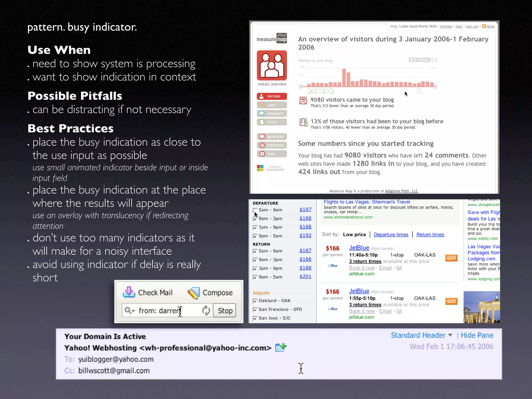Select the large visitors overview icon
Viewport: 532px width, 399px height.
[x=272, y=65]
